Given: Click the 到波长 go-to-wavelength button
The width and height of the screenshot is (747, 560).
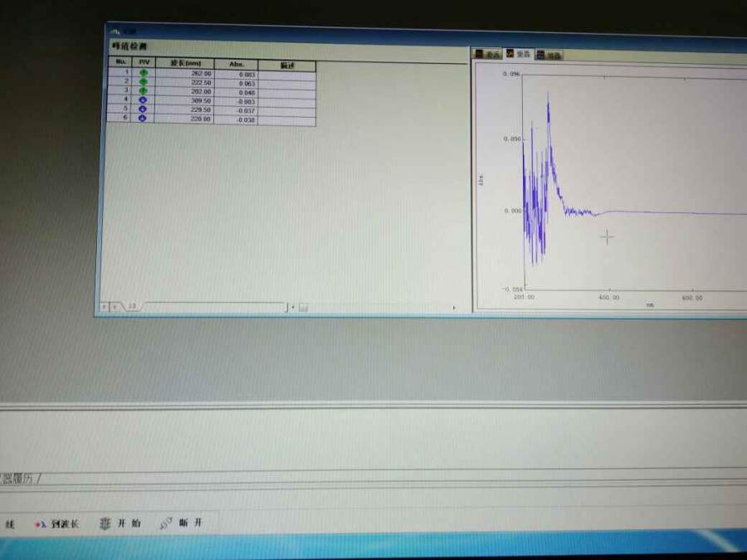Looking at the screenshot, I should point(57,523).
